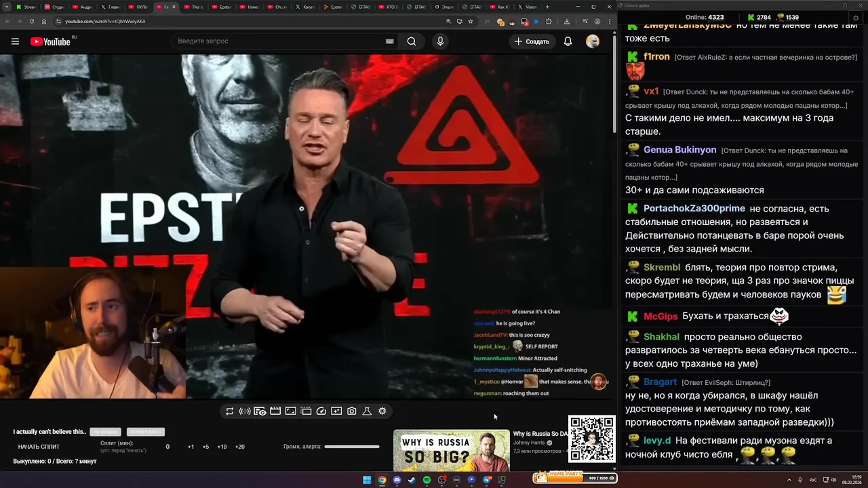Click PortachokZa300prime username in chat

[x=694, y=208]
